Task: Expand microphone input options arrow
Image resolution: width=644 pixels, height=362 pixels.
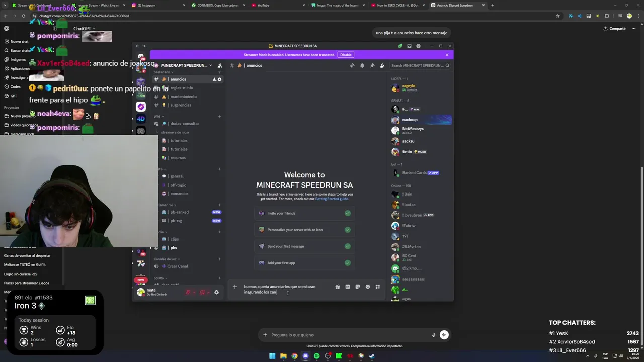Action: coord(194,292)
